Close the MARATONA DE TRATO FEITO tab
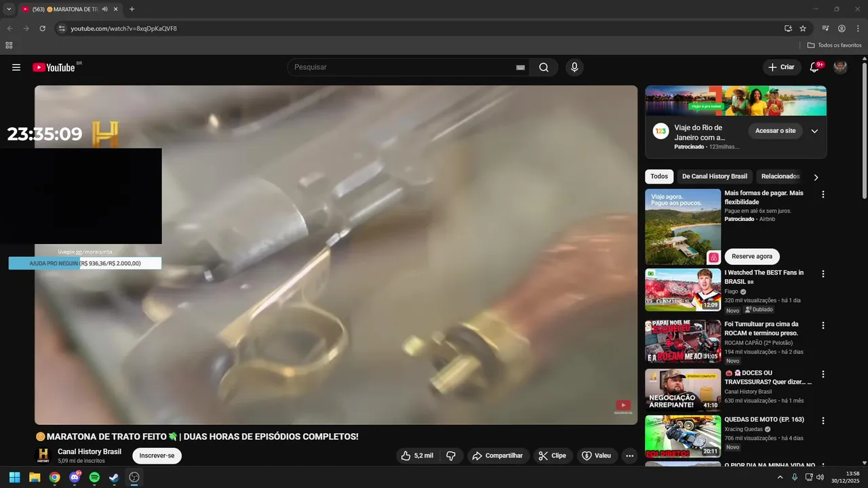The image size is (868, 488). [116, 9]
